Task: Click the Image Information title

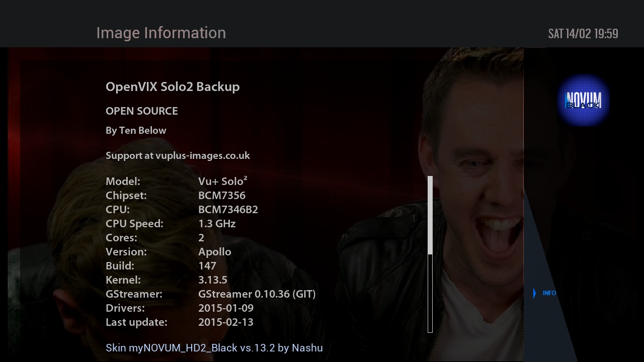Action: (x=161, y=33)
